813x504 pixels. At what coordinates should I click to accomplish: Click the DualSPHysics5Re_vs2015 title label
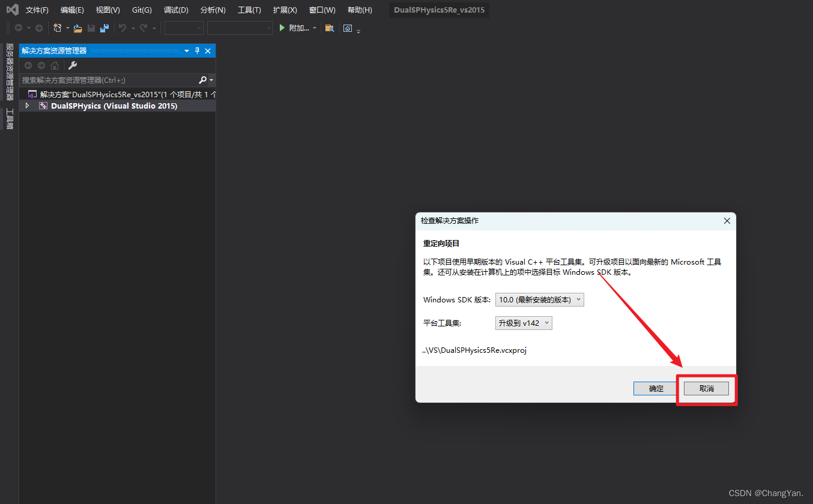click(x=439, y=10)
